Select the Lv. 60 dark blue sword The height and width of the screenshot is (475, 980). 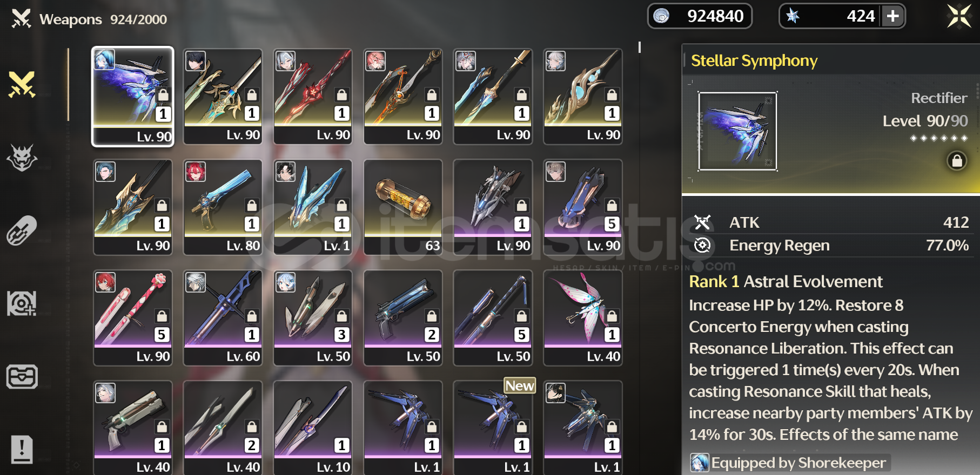pos(223,318)
